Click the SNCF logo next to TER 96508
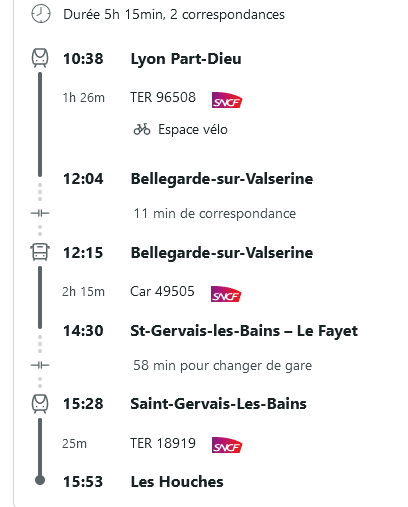 click(227, 100)
